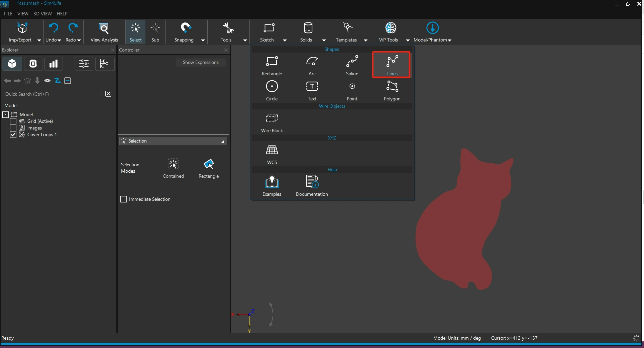Enable the Immediate Selection checkbox

click(123, 199)
